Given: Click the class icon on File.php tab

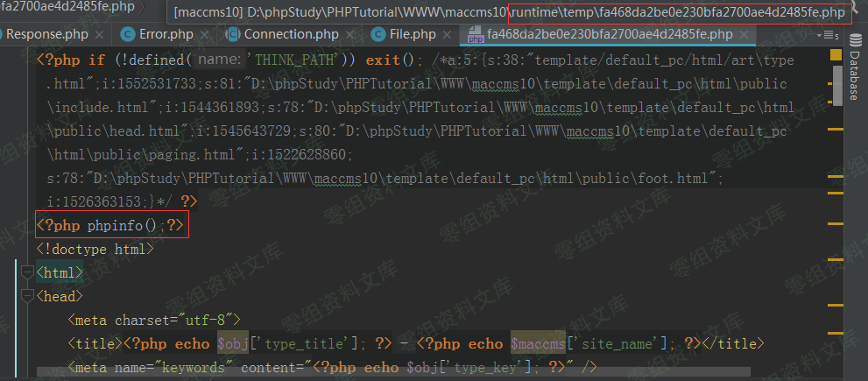Looking at the screenshot, I should click(x=378, y=35).
